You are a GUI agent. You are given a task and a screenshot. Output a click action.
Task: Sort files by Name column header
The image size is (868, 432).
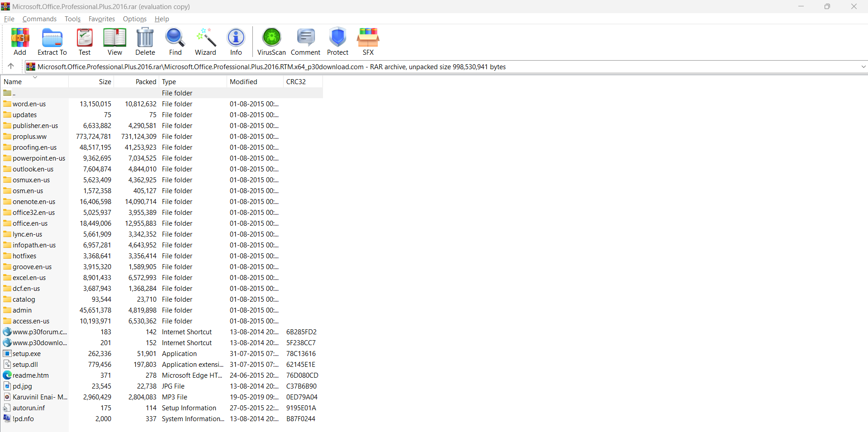(x=13, y=82)
